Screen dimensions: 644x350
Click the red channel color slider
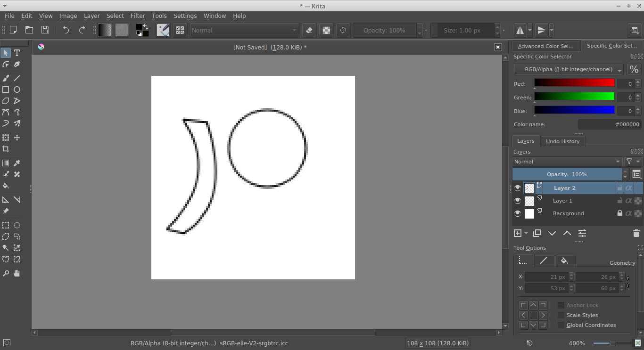coord(574,83)
